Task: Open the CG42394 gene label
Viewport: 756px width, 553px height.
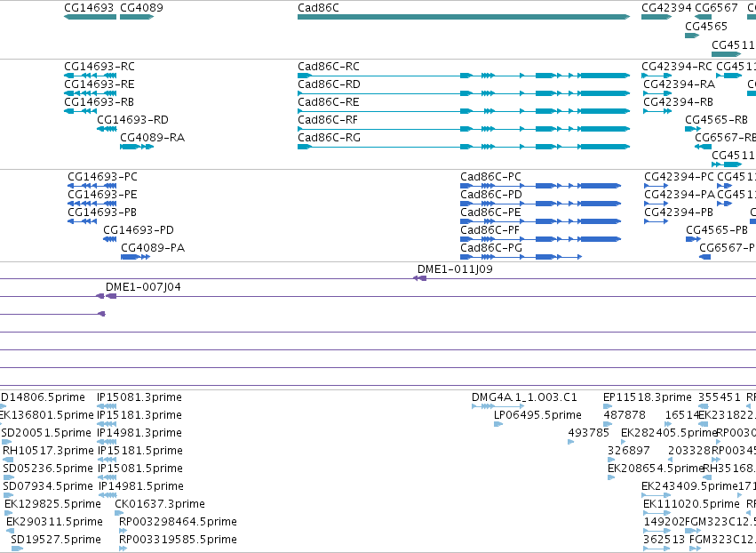Action: [666, 8]
